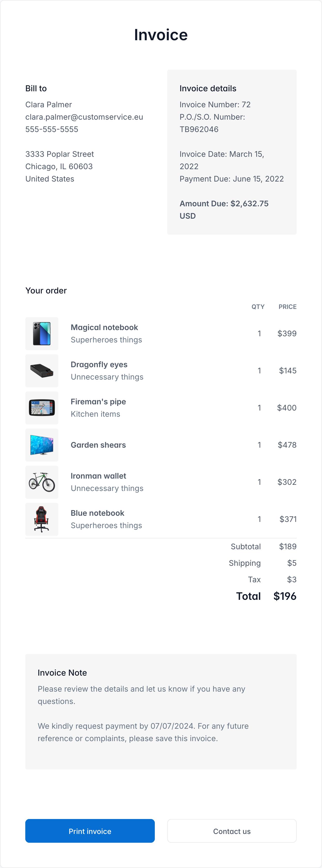The image size is (322, 868).
Task: Click the Invoice Note heading
Action: 62,673
